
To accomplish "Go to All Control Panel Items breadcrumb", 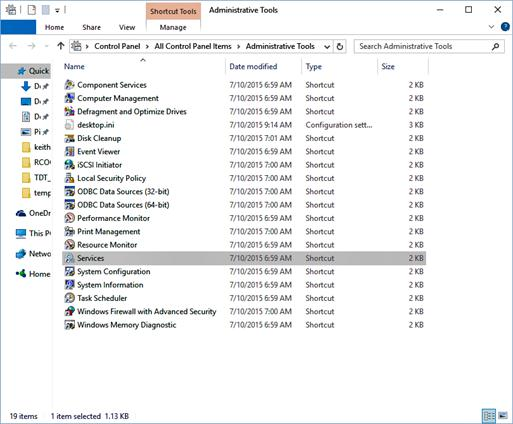I will tap(193, 46).
